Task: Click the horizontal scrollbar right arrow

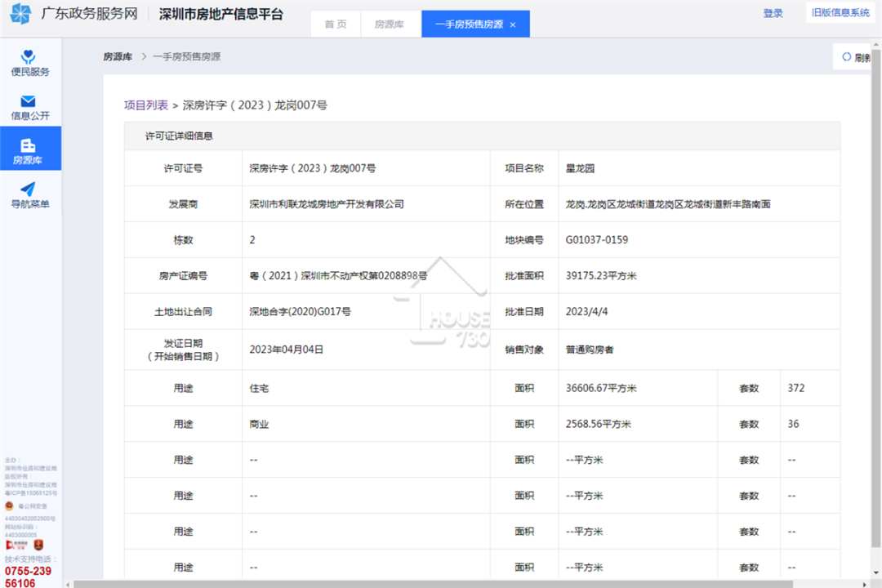Action: (865, 584)
